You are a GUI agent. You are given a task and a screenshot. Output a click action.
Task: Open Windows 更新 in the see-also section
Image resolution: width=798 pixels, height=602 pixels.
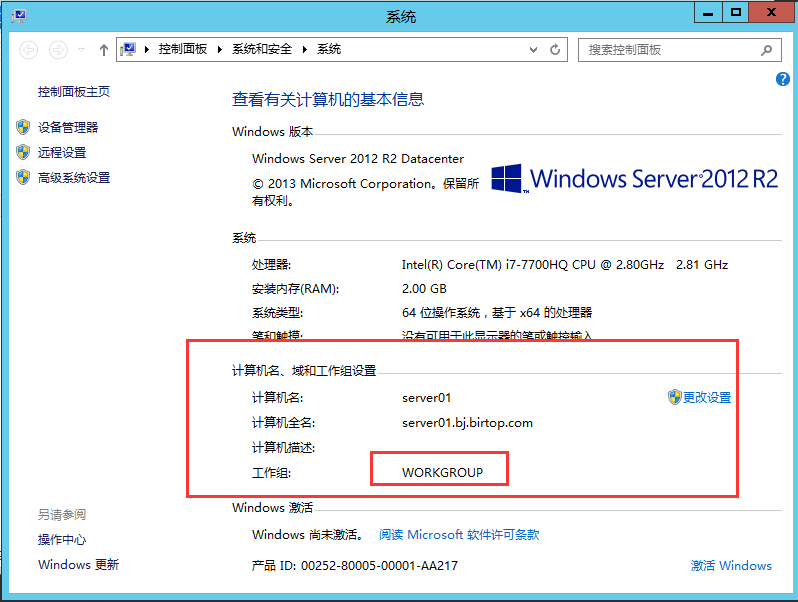click(78, 564)
